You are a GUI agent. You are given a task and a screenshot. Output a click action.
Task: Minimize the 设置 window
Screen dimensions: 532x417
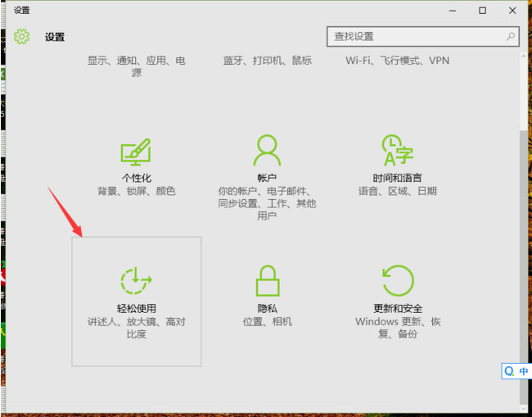point(453,11)
